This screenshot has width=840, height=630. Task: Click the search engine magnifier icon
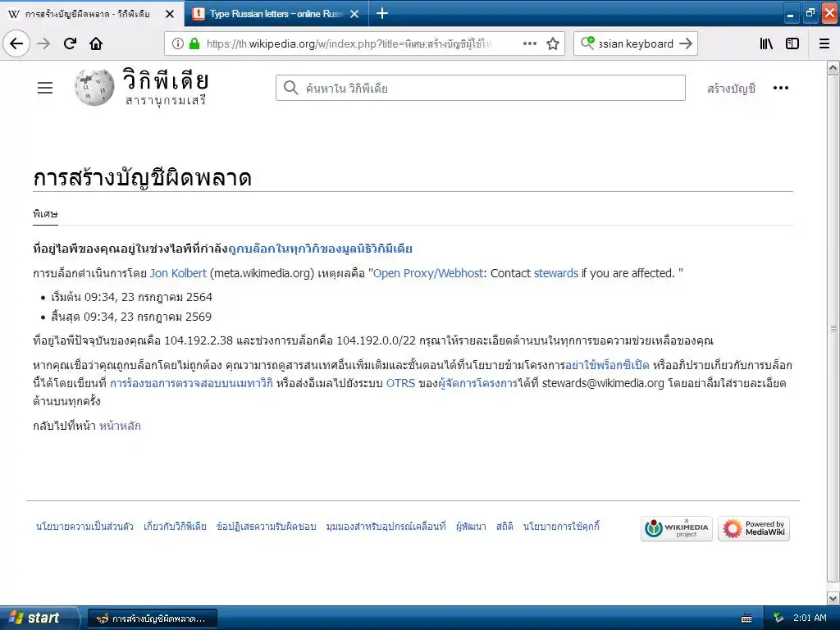point(587,43)
